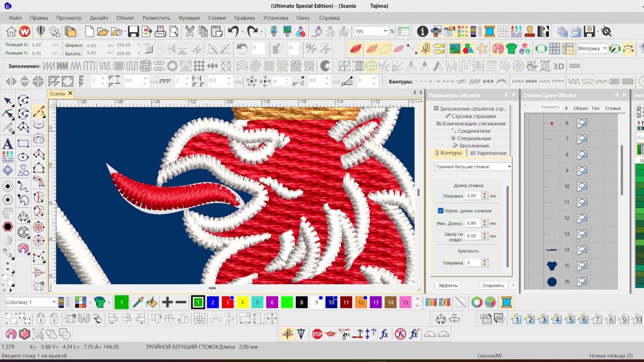Click the Показать button in color list
This screenshot has width=644, height=362.
click(550, 107)
